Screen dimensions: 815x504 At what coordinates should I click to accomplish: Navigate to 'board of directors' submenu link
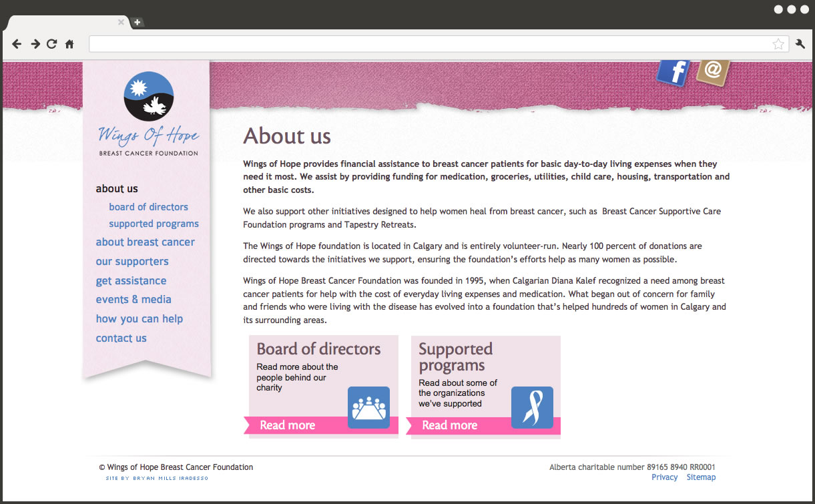(x=148, y=207)
